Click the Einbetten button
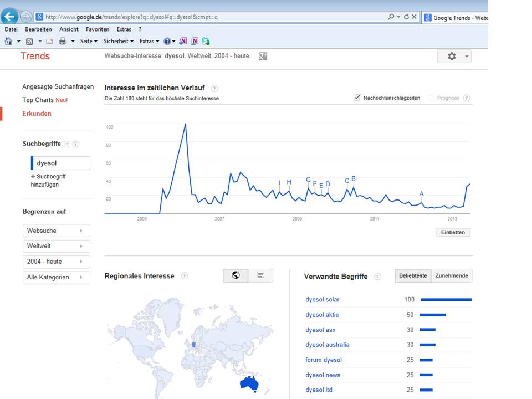The image size is (532, 399). tap(453, 232)
